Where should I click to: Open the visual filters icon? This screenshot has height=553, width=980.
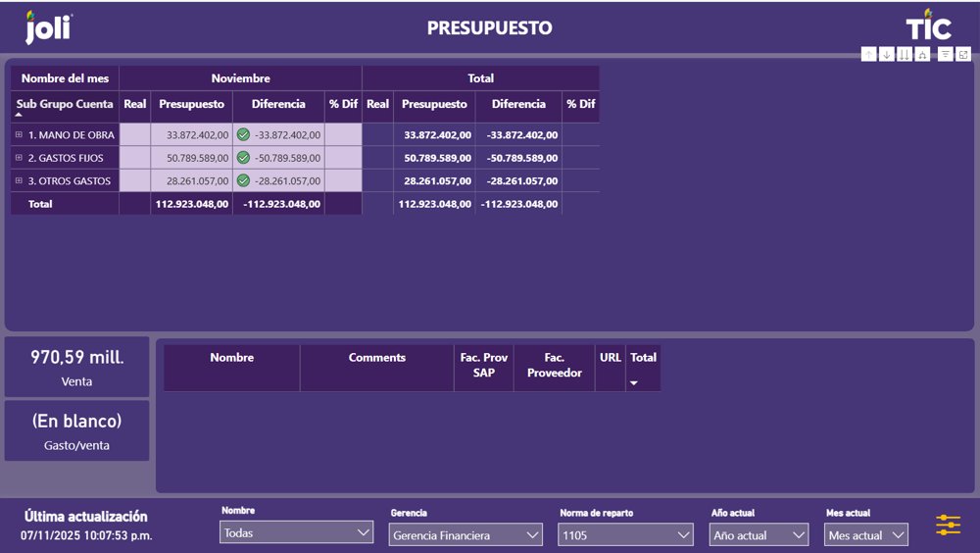[x=946, y=55]
